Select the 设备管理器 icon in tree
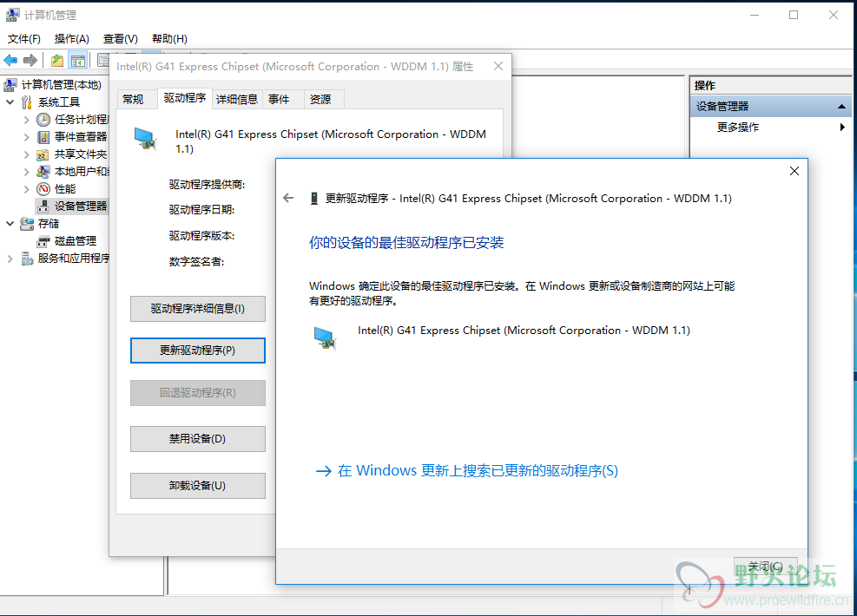Screen dimensions: 857x616 [43, 206]
